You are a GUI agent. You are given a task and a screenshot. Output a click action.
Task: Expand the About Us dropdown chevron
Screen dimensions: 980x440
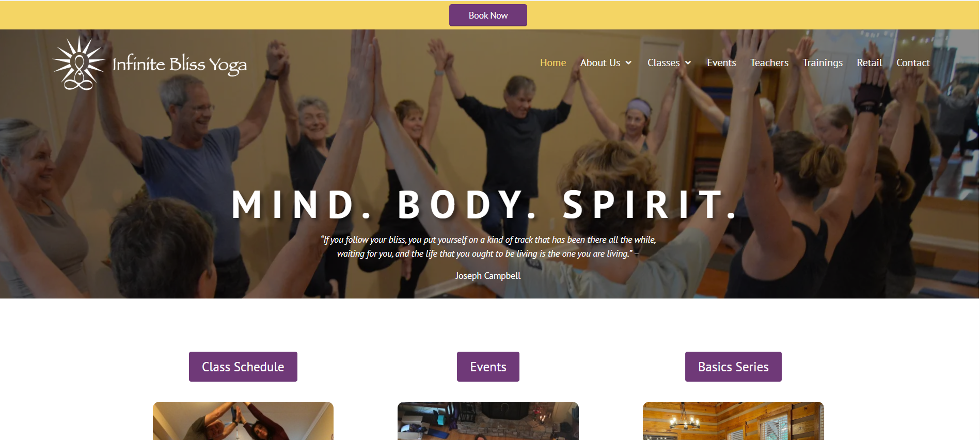click(x=628, y=63)
